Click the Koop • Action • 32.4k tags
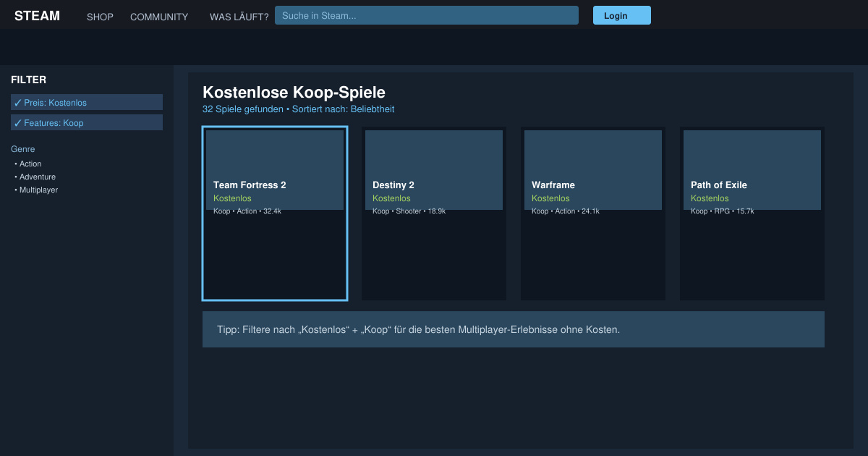Screen dimensions: 868x456 click(247, 211)
